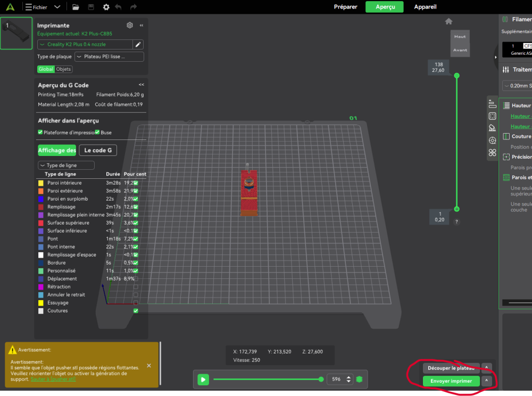
Task: Open printer settings gear in Imprimante panel
Action: (x=130, y=25)
